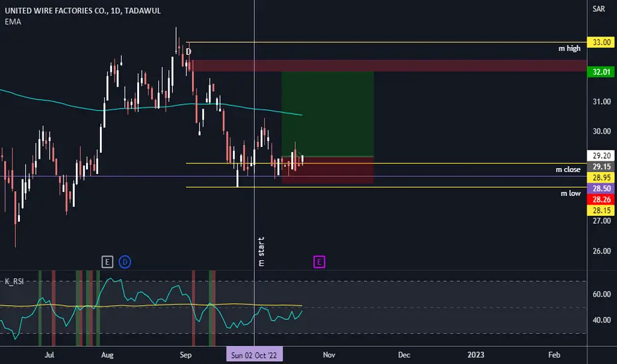Click the 60.00 RSI axis value
Viewport: 617px width, 364px height.
(602, 295)
